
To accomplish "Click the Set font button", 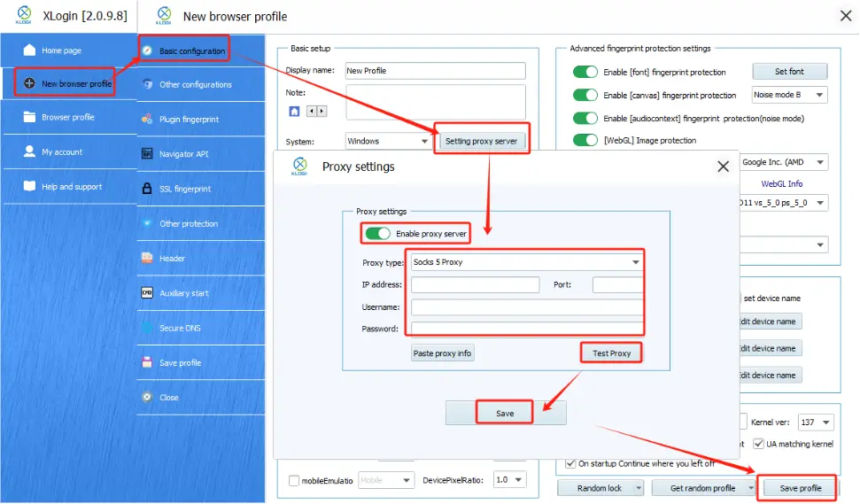I will click(789, 72).
